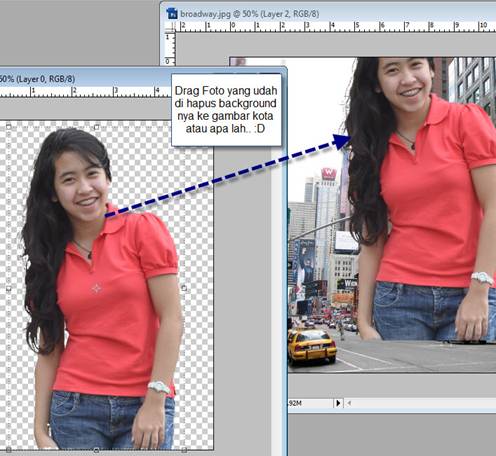Click the "92M" document size status text

295,403
